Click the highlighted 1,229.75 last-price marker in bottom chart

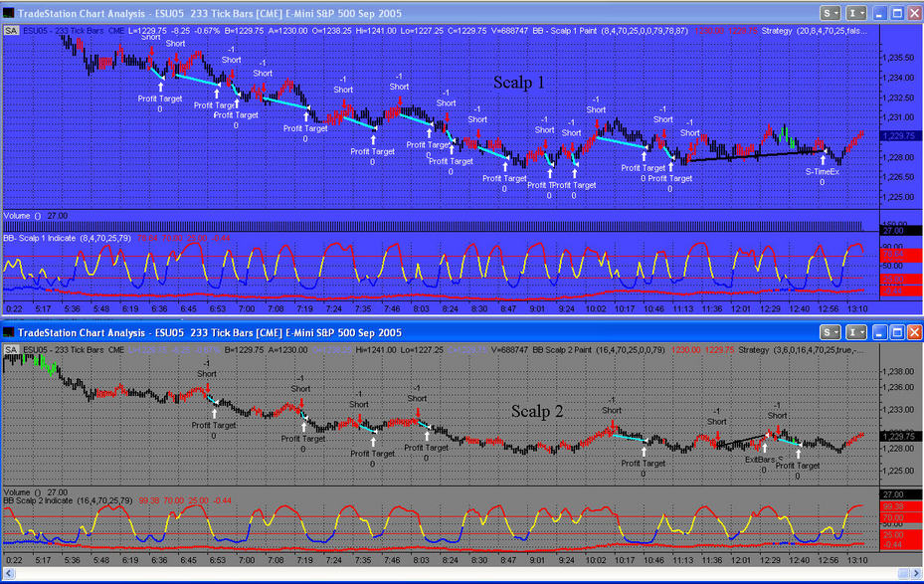coord(900,436)
